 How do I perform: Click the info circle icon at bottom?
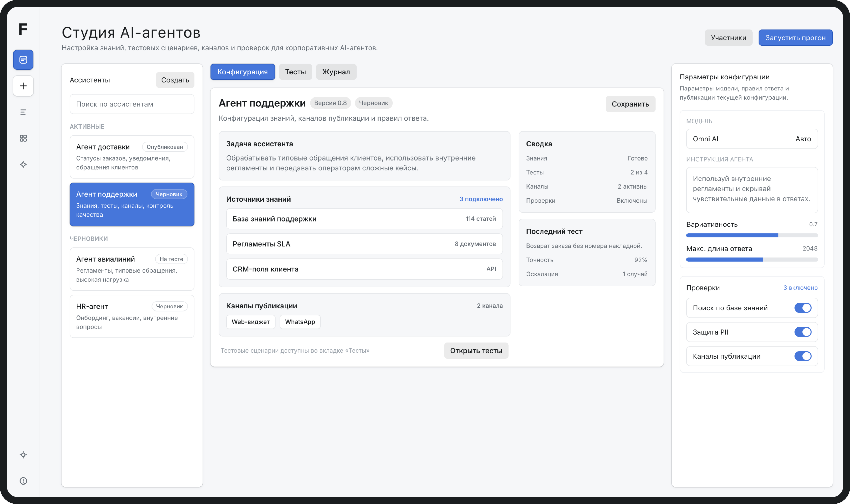(x=23, y=481)
